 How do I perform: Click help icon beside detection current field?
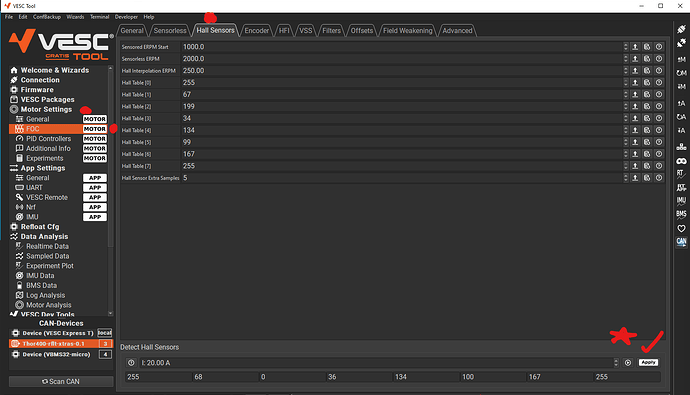coord(131,362)
